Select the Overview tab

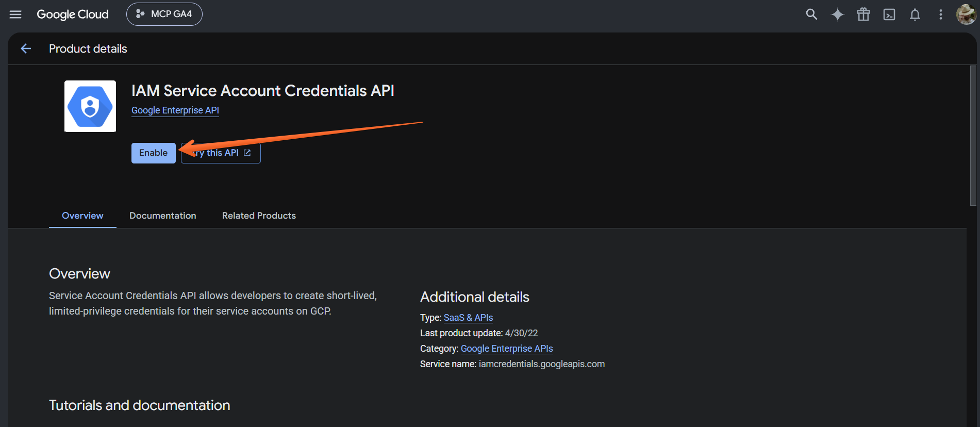82,216
